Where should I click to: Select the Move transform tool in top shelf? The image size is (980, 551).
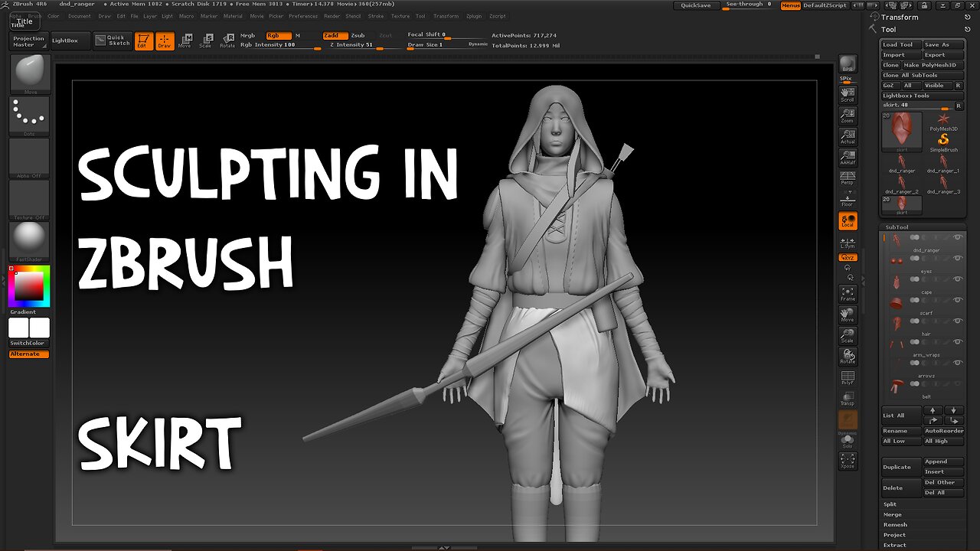tap(185, 41)
